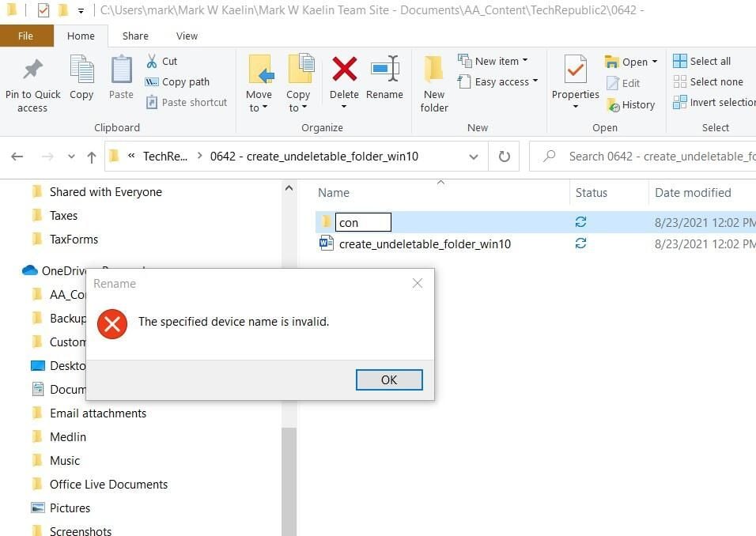This screenshot has height=536, width=756.
Task: Select the Music folder
Action: (x=65, y=460)
